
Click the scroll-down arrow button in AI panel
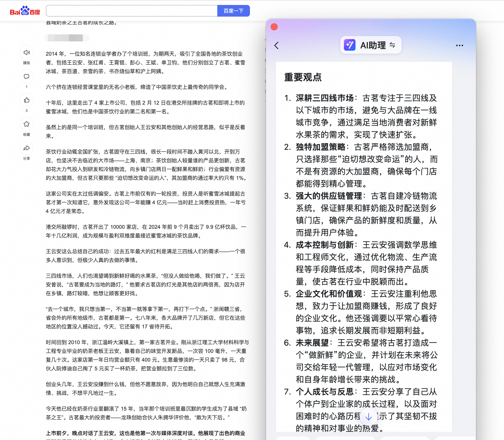(x=369, y=417)
